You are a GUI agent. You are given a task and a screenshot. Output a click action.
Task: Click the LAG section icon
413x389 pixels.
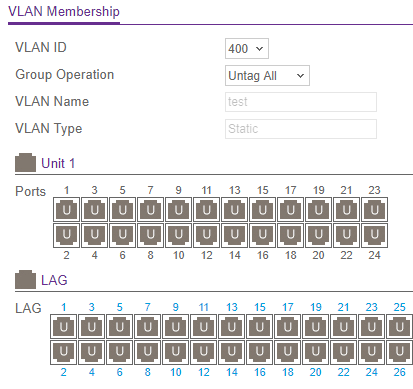click(25, 279)
